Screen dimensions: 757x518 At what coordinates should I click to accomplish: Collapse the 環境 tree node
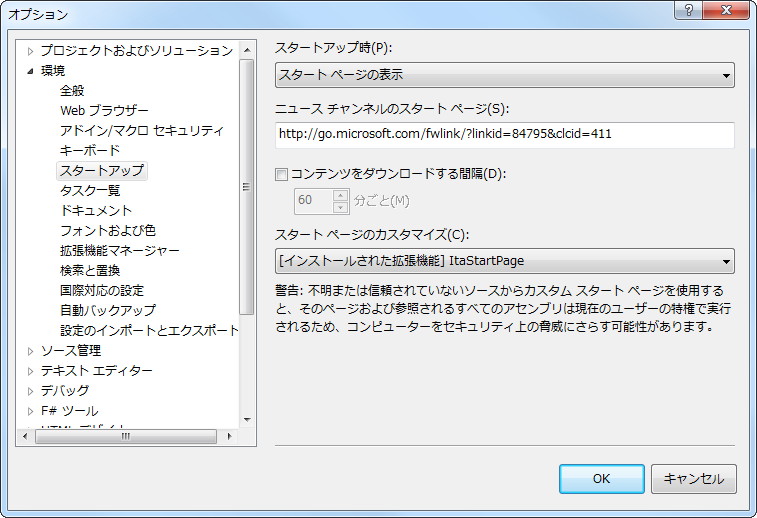click(30, 71)
